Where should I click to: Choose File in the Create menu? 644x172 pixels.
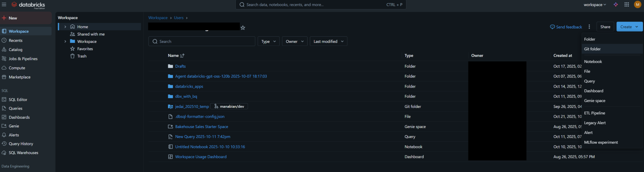[x=612, y=71]
